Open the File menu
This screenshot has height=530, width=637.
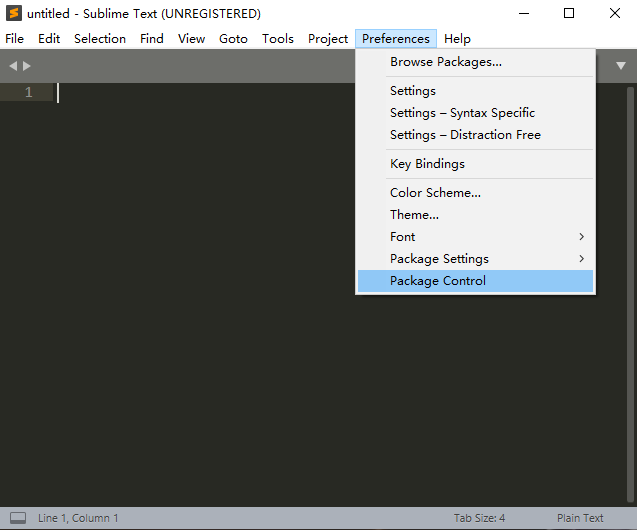click(x=15, y=39)
